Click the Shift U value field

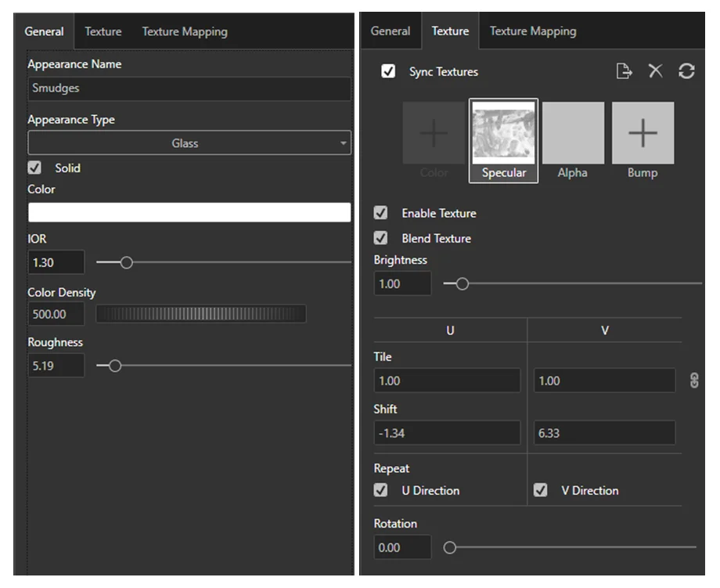coord(447,433)
